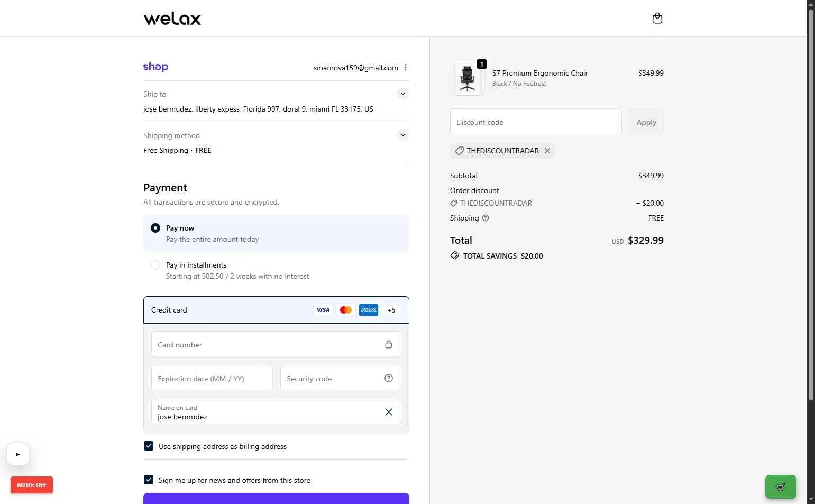Open the shopping bag cart icon
The width and height of the screenshot is (815, 504).
click(657, 19)
